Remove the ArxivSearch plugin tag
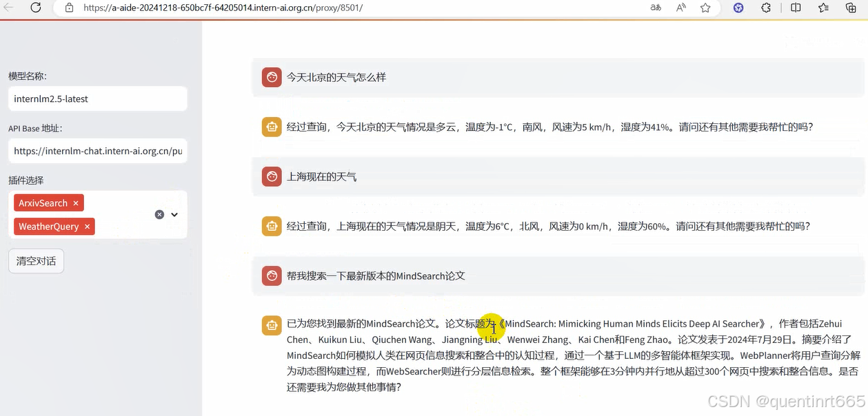The width and height of the screenshot is (868, 416). 76,203
